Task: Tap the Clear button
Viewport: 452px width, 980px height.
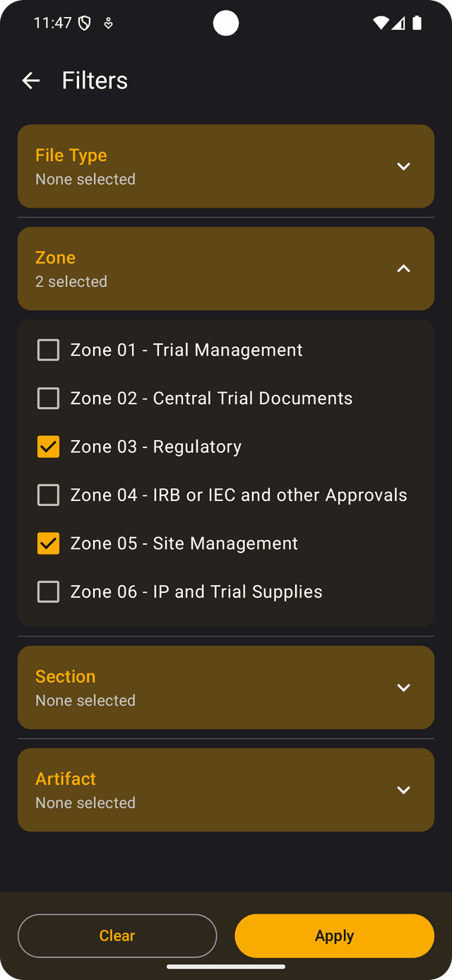Action: [x=117, y=935]
